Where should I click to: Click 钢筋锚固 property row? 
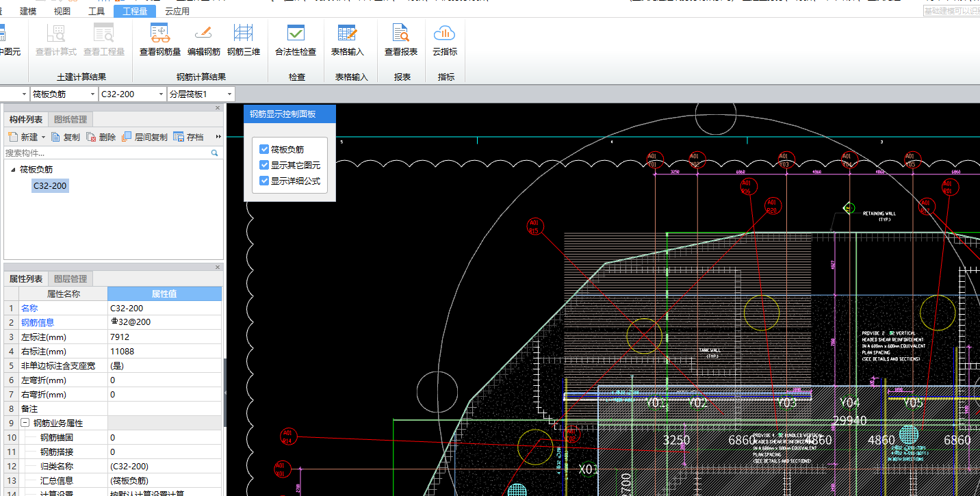113,437
